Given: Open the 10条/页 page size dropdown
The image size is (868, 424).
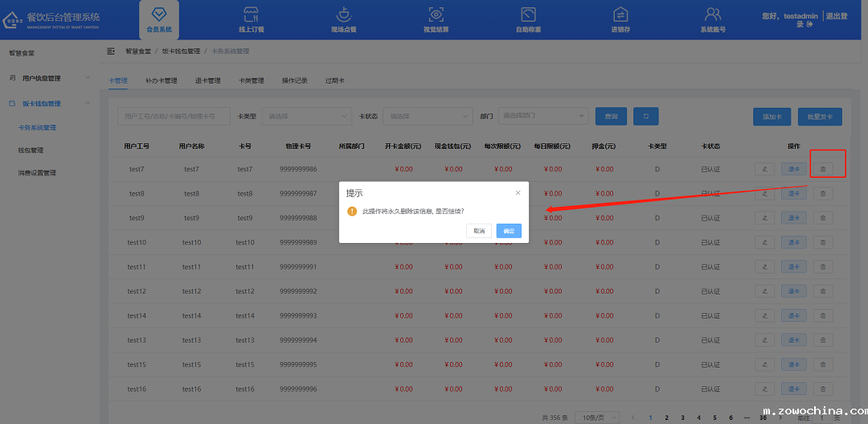Looking at the screenshot, I should point(596,418).
